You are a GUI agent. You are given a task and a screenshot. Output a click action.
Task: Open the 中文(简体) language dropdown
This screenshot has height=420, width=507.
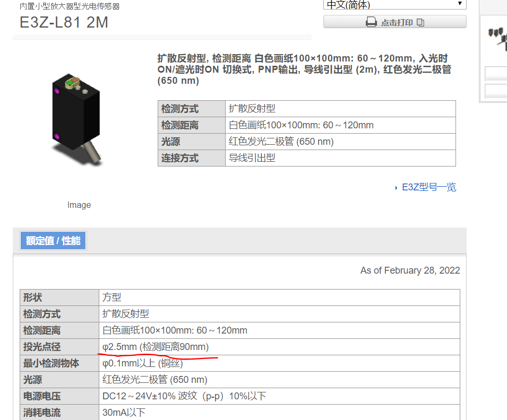[x=395, y=4]
